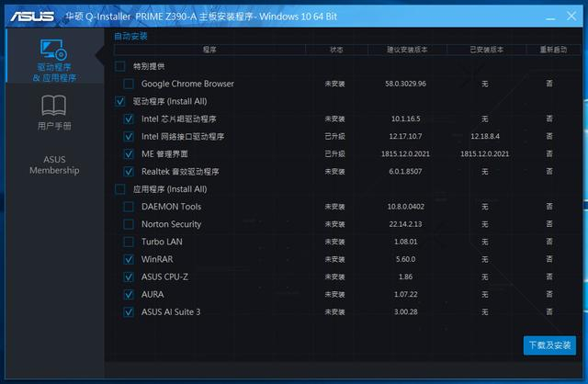This screenshot has height=384, width=588.
Task: Uncheck the Intel 芯片组驱动程序 checkbox
Action: point(129,119)
